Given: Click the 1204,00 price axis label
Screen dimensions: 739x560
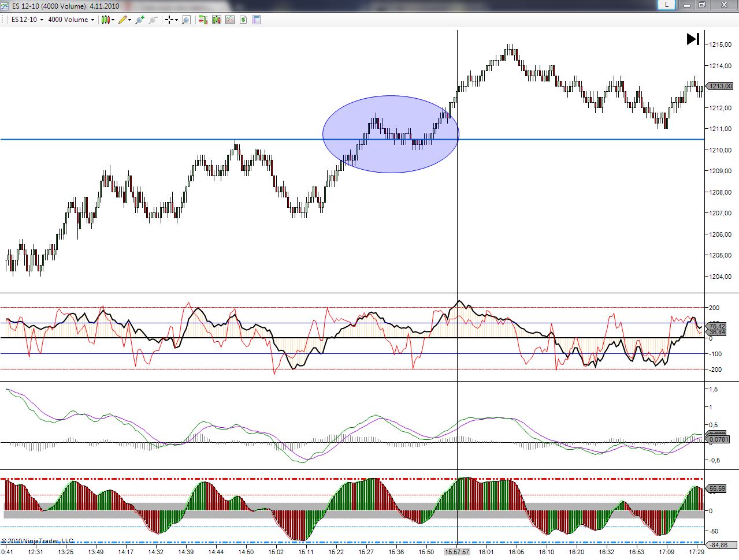Looking at the screenshot, I should pyautogui.click(x=720, y=276).
